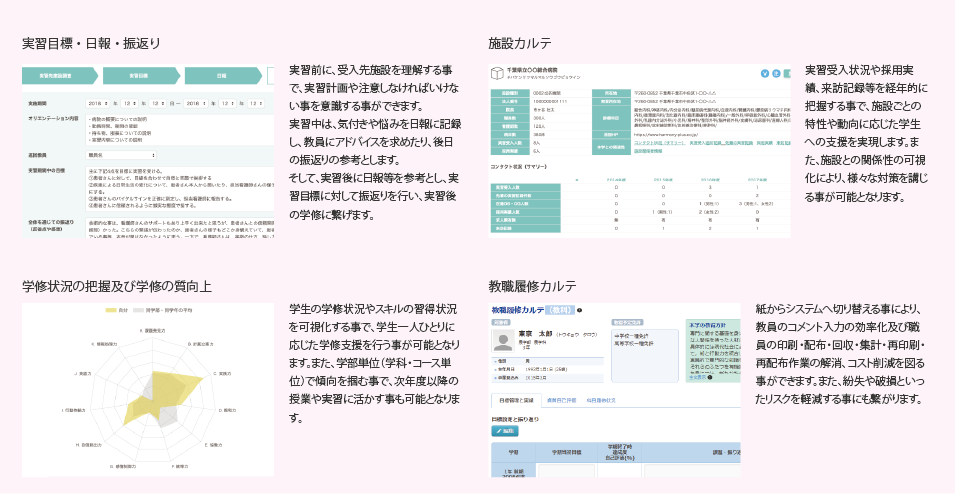Switch to the 資質自己評価 tab
Screen dimensions: 955x494
click(x=561, y=400)
